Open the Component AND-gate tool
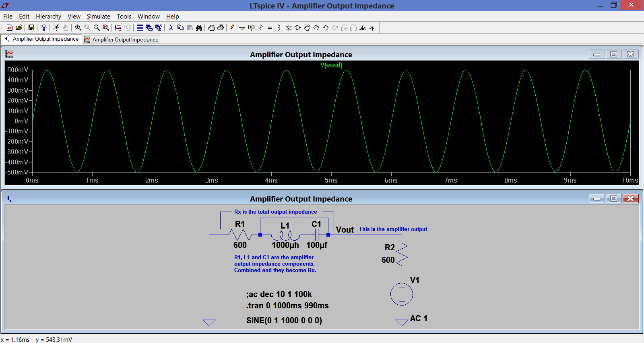The image size is (644, 343). tap(298, 28)
